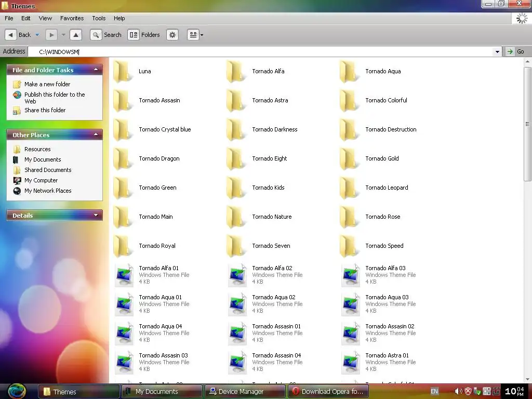Expand the Details panel
The image size is (532, 399).
pyautogui.click(x=96, y=215)
